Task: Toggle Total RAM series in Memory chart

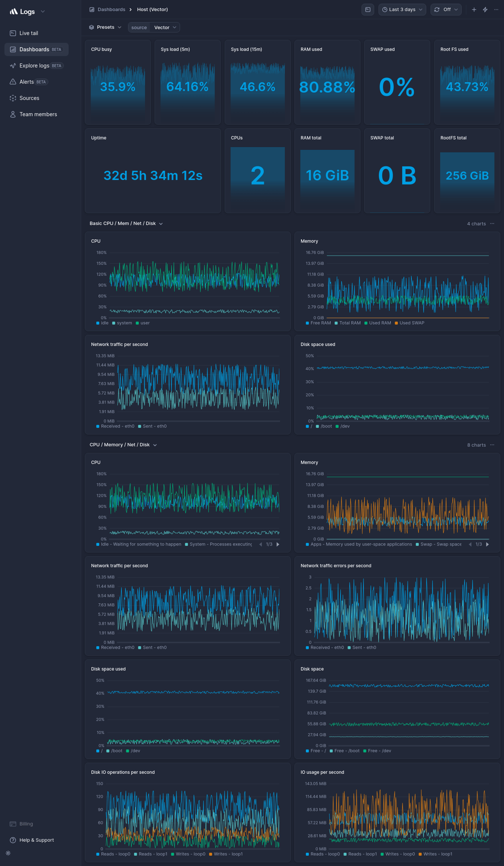Action: point(348,323)
